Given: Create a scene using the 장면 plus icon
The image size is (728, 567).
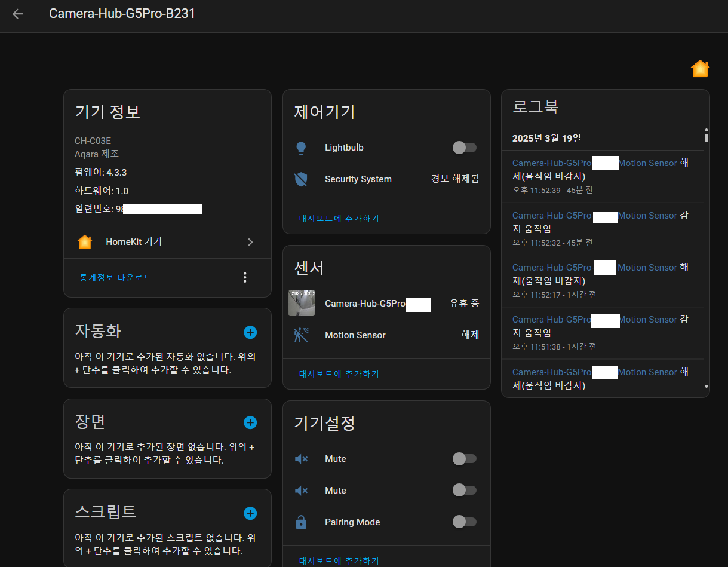Looking at the screenshot, I should pos(250,423).
